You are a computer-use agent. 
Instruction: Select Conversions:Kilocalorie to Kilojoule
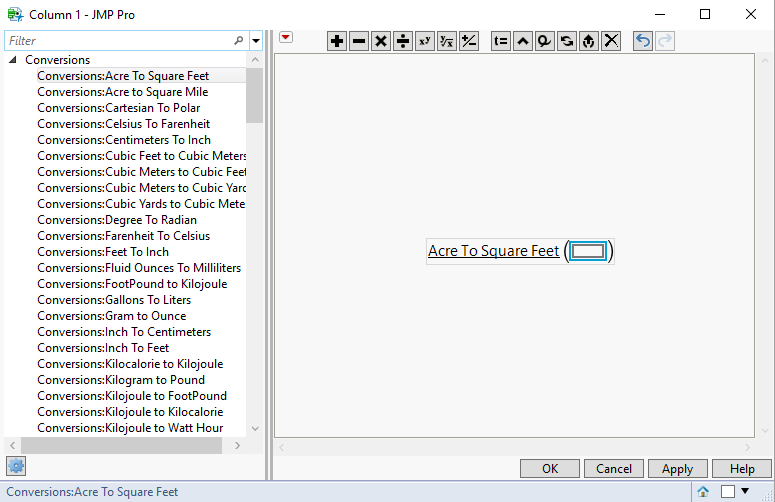[x=130, y=364]
